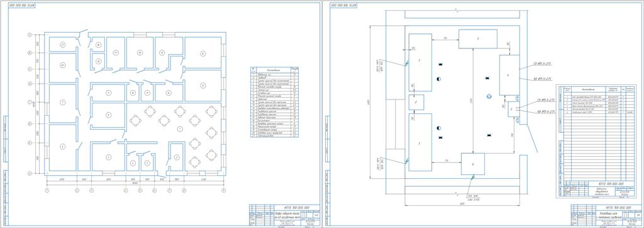
Task: Click the 2750 vertical dimension line in workshop
Action: pyautogui.click(x=473, y=101)
